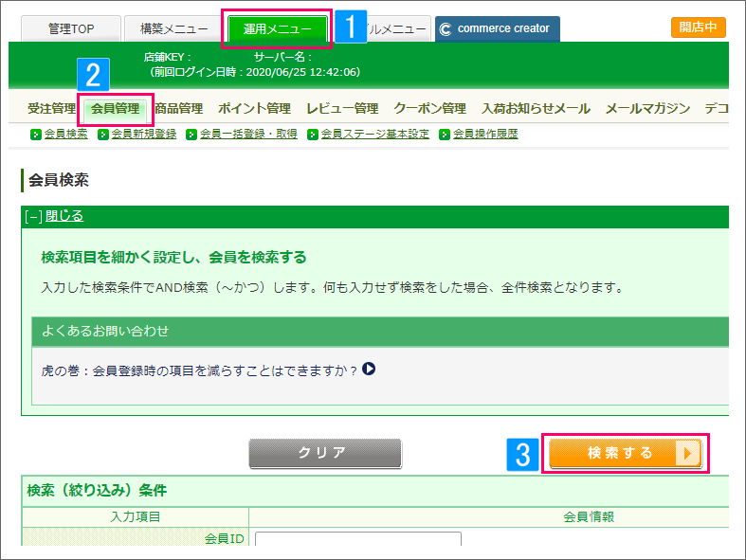Click the commerce creator logo icon
Screen dimensions: 746x560
[x=446, y=29]
